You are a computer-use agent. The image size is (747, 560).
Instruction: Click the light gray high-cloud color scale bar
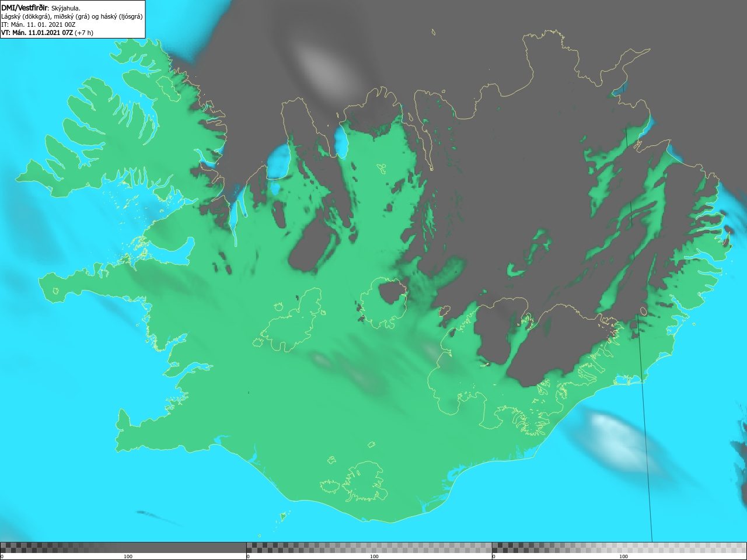pyautogui.click(x=619, y=548)
